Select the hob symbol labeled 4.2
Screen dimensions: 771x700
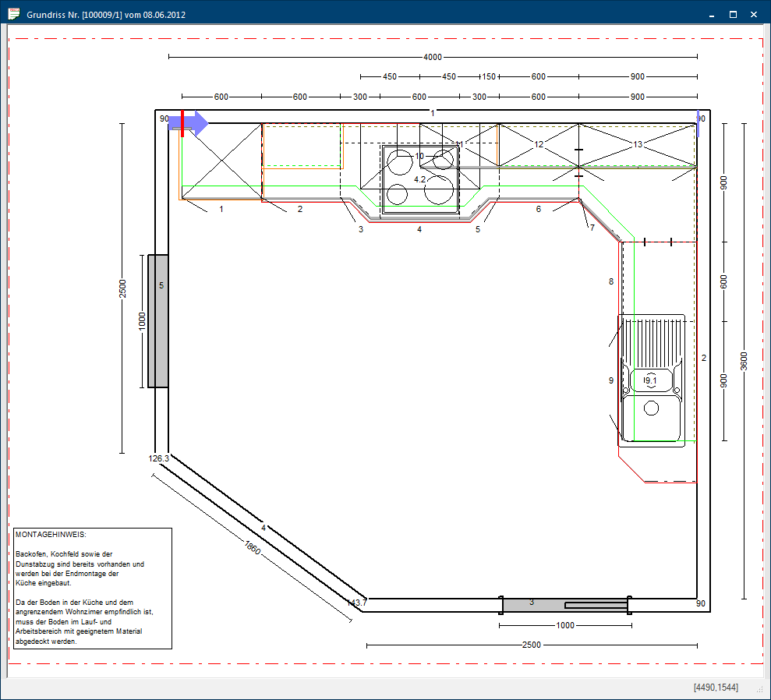click(x=419, y=179)
